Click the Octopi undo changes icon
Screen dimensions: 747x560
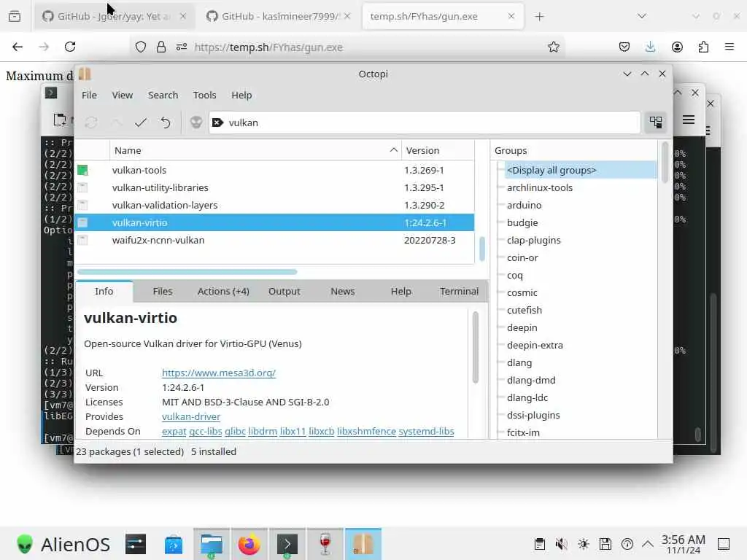(x=166, y=122)
